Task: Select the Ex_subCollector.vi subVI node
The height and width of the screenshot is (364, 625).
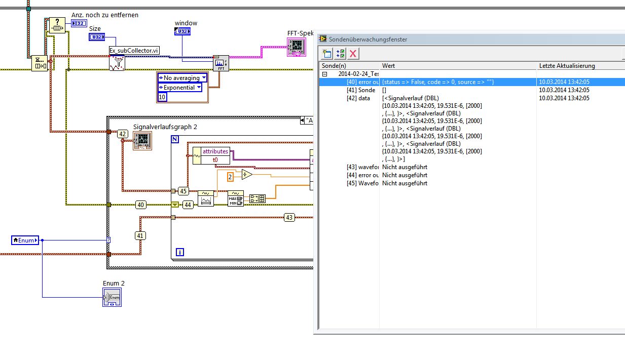Action: coord(117,63)
